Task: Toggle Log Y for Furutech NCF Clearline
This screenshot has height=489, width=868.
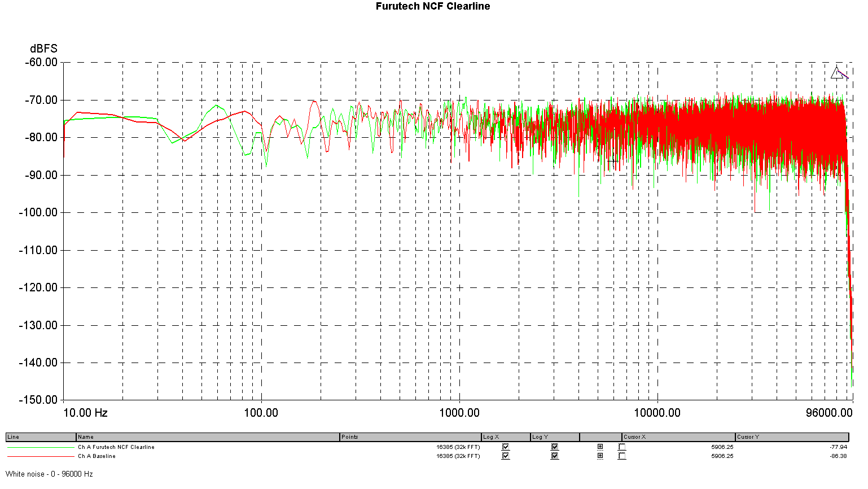Action: 554,447
